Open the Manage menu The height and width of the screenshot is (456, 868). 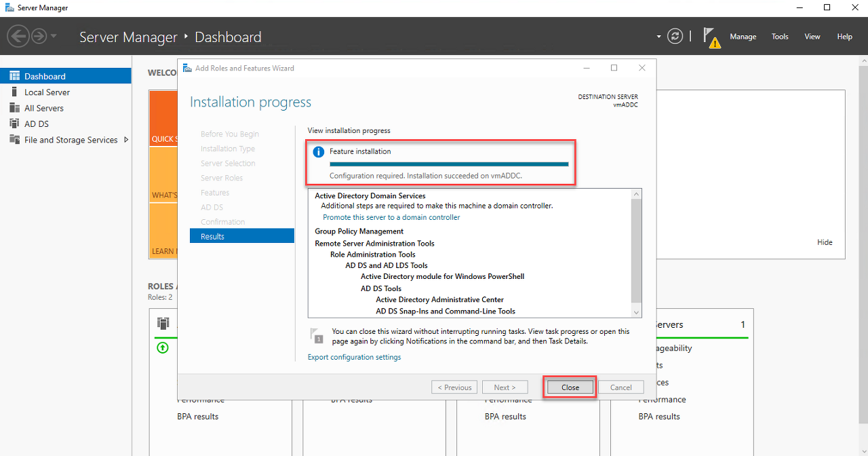(x=743, y=37)
